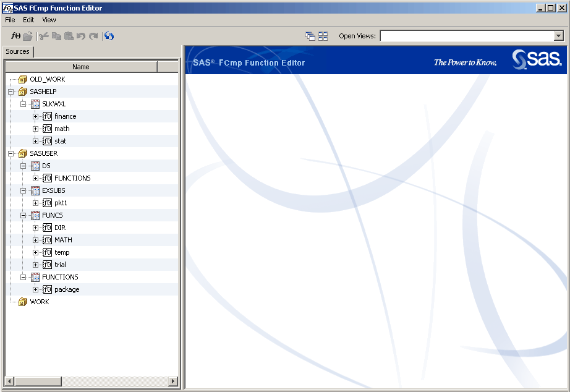Select the Sources tab
Image resolution: width=570 pixels, height=392 pixels.
tap(17, 51)
